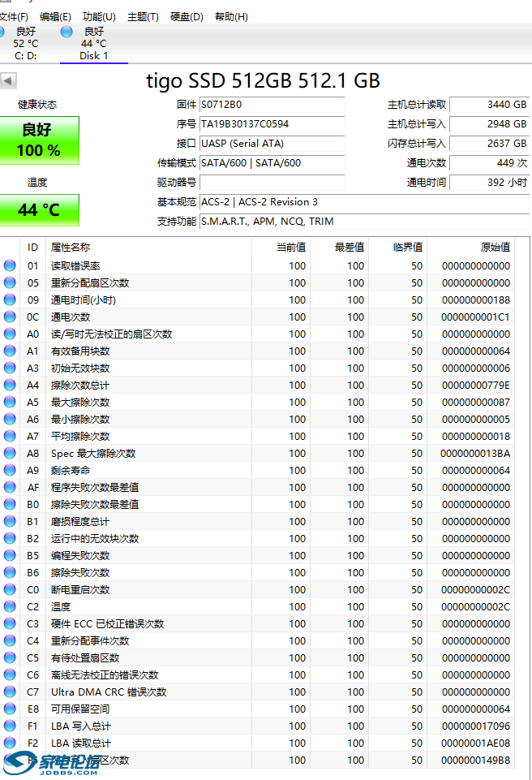
Task: Switch to the C: D: disk tab
Action: pyautogui.click(x=25, y=44)
